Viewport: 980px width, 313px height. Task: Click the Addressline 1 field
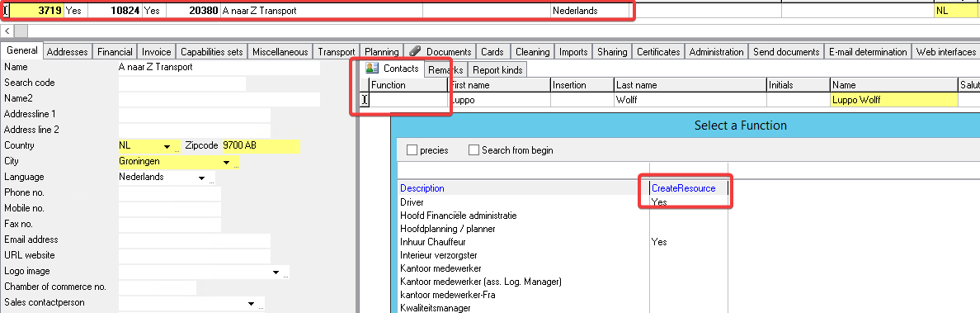pyautogui.click(x=195, y=115)
